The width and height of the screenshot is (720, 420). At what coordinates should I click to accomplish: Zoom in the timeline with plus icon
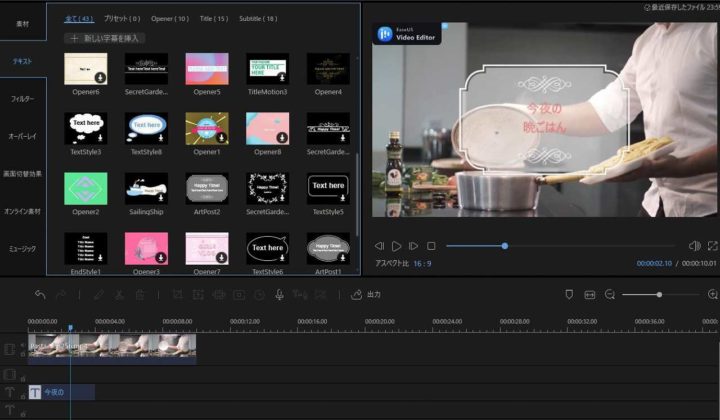pos(712,295)
